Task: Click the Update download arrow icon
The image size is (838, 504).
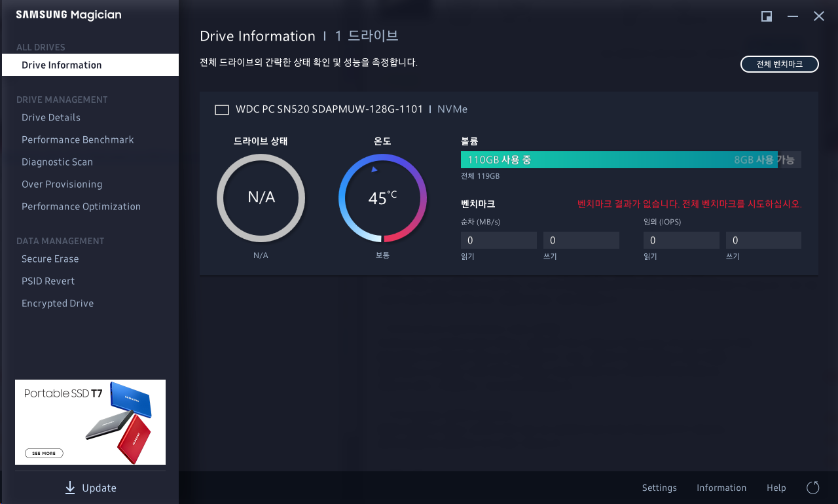Action: [x=70, y=488]
